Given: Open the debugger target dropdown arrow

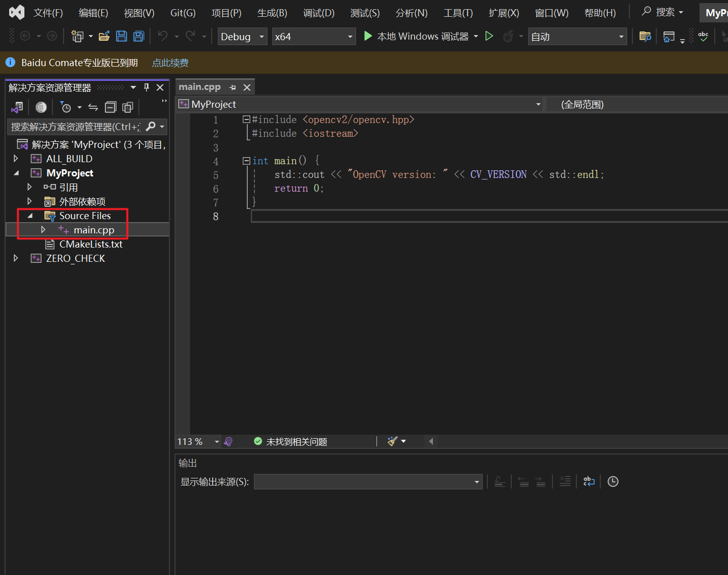Looking at the screenshot, I should pos(476,36).
